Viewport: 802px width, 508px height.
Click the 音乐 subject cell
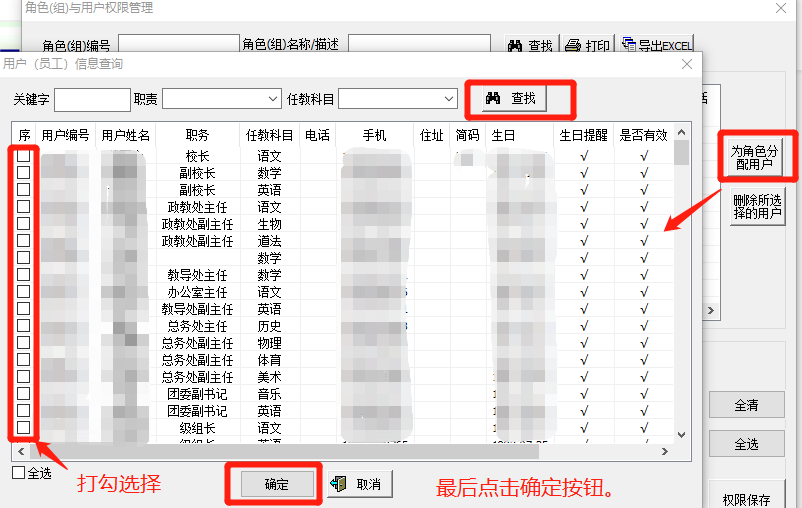pos(270,394)
